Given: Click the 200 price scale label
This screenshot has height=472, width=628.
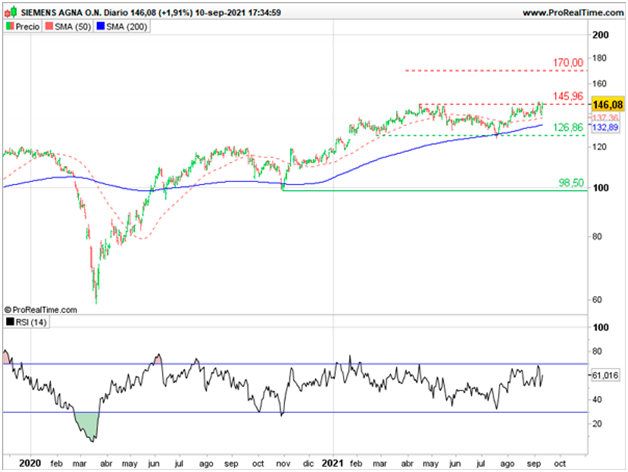Looking at the screenshot, I should (x=600, y=35).
